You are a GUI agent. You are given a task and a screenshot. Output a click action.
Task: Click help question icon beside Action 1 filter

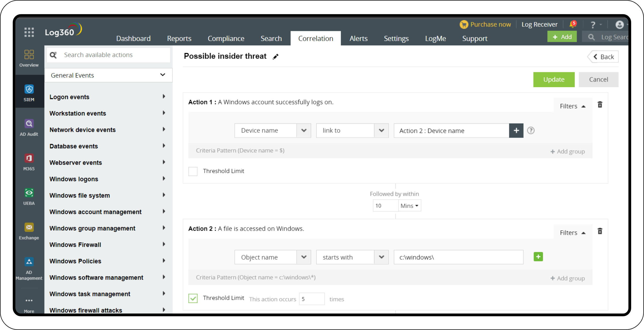(531, 131)
